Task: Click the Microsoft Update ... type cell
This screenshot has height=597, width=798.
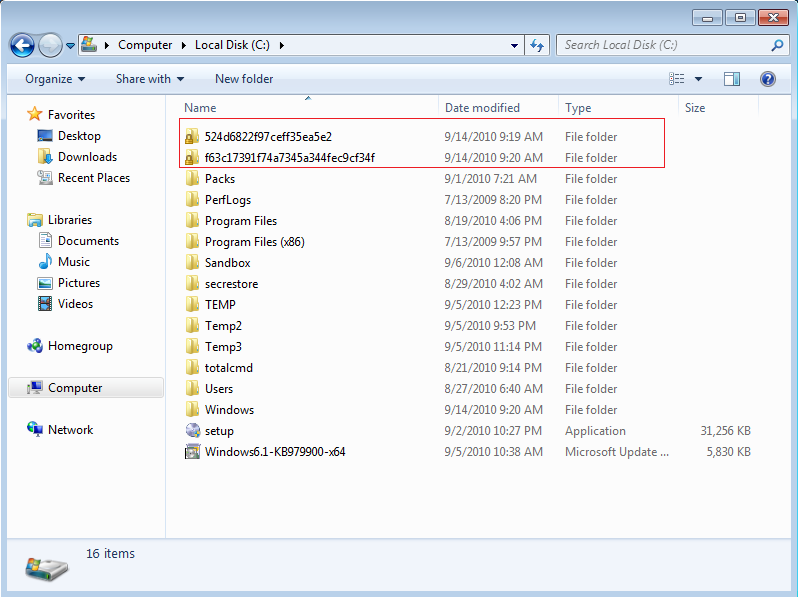Action: (x=617, y=451)
